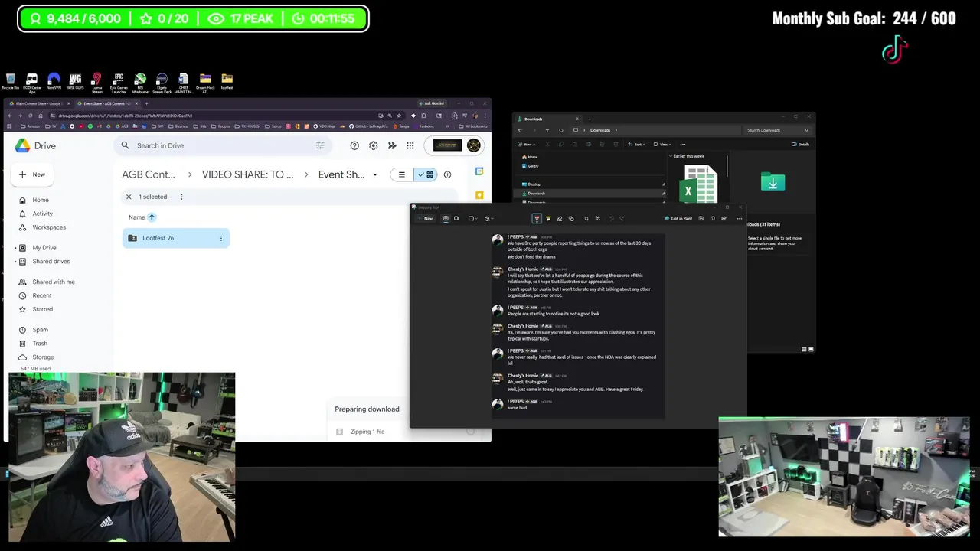
Task: Open the Epic Games Launcher desktop icon
Action: click(119, 83)
